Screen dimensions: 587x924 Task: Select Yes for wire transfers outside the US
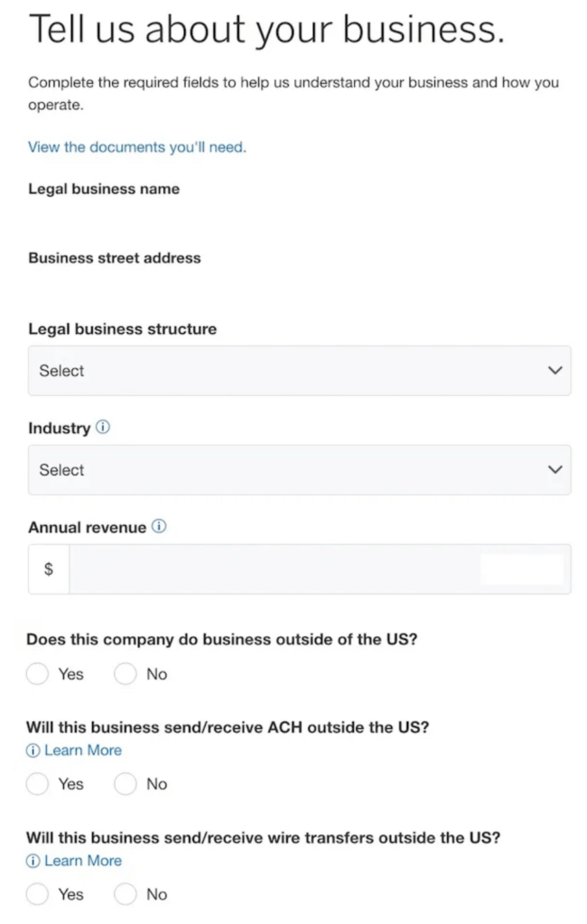pyautogui.click(x=37, y=894)
